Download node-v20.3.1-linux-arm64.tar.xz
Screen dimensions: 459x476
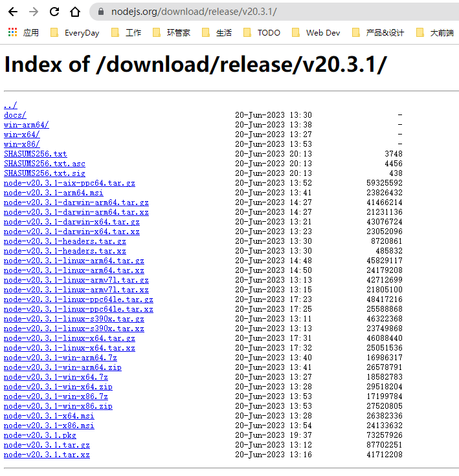(74, 270)
